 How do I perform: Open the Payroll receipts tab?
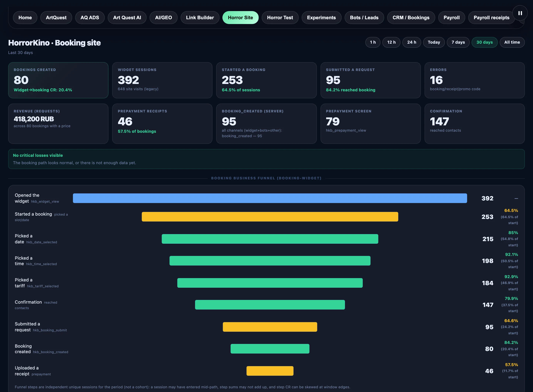(491, 18)
